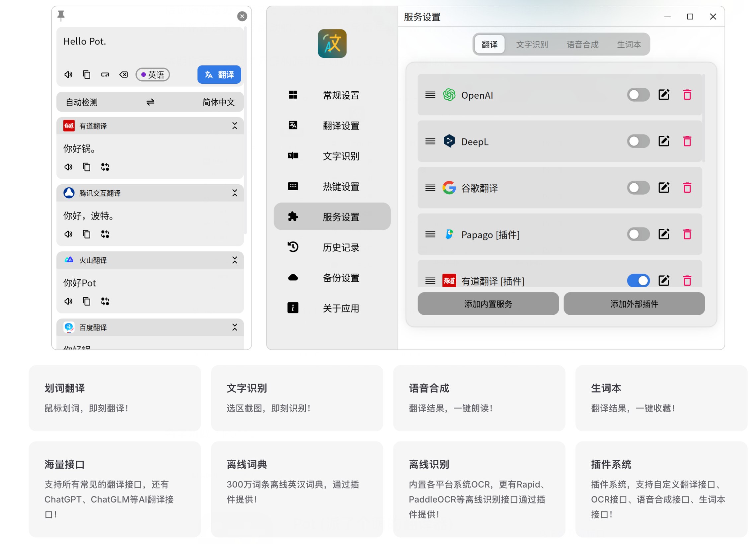Switch to the 生词本 services tab
This screenshot has height=544, width=756.
coord(629,45)
